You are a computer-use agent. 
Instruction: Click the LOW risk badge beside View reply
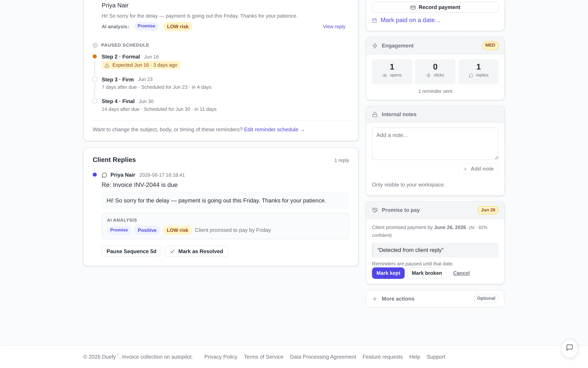178,27
